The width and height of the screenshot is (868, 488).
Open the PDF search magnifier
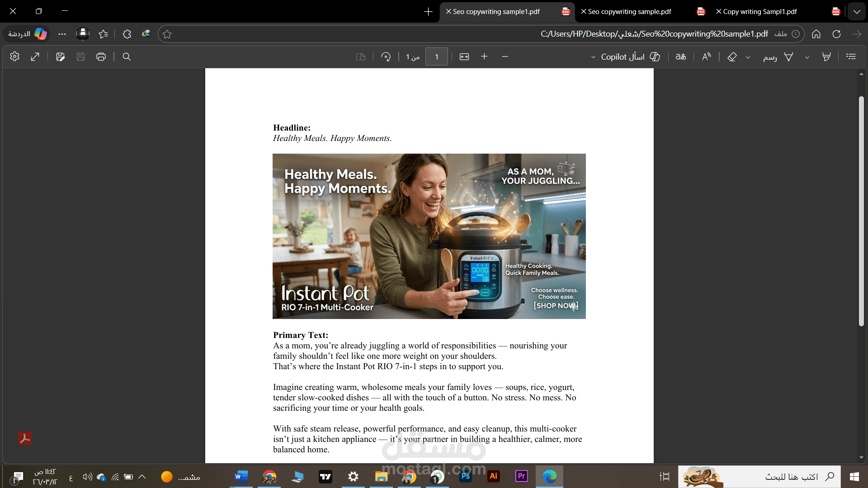point(127,56)
